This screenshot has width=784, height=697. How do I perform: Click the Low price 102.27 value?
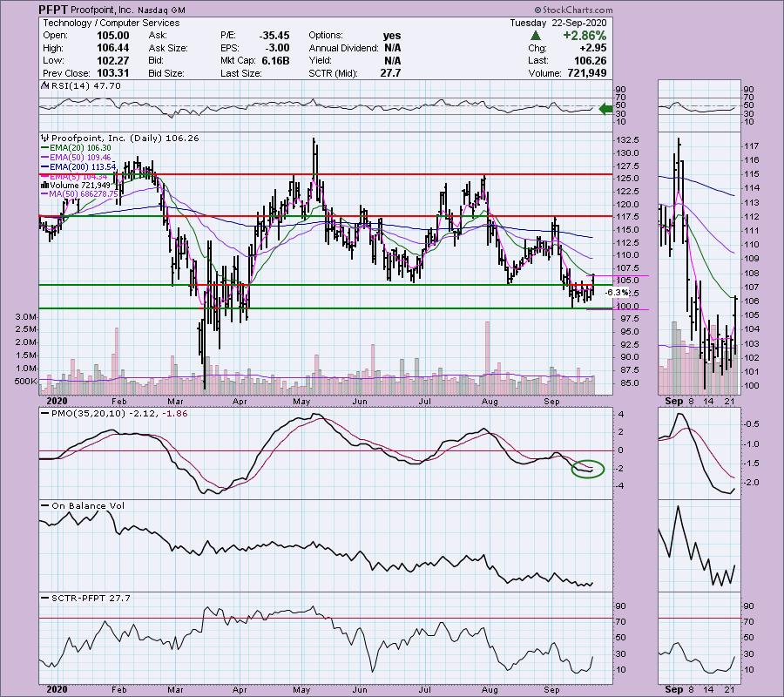113,60
